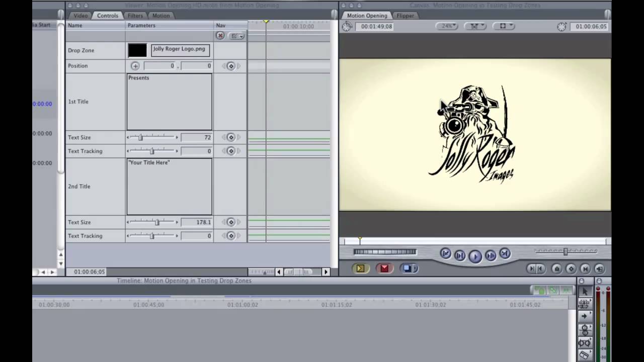Expand the edit button arrow beside Replace
The width and height of the screenshot is (644, 362).
pos(415,268)
